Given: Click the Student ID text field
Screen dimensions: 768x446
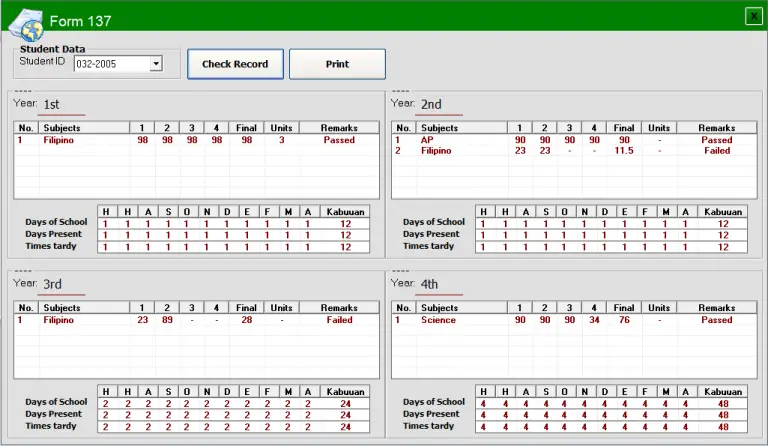Looking at the screenshot, I should click(x=110, y=64).
